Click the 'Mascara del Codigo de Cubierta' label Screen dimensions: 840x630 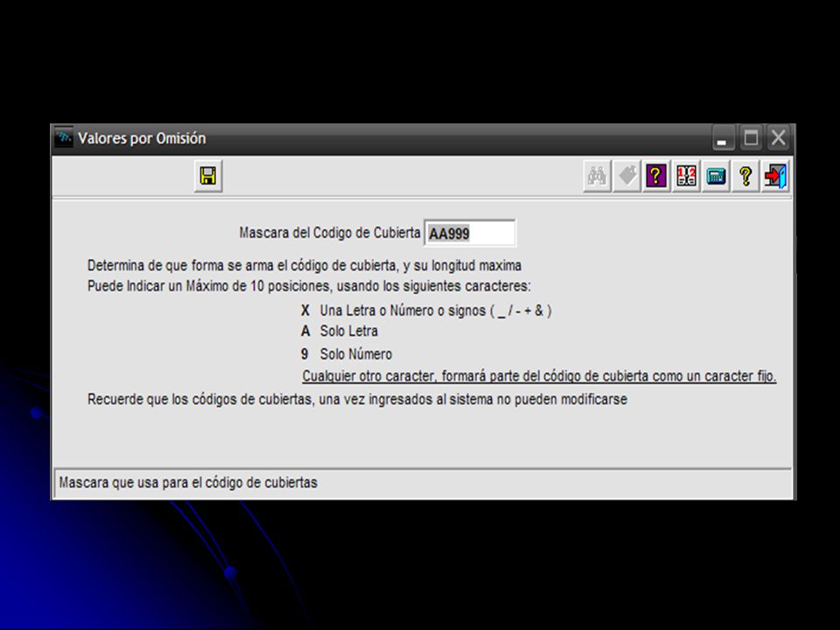330,233
